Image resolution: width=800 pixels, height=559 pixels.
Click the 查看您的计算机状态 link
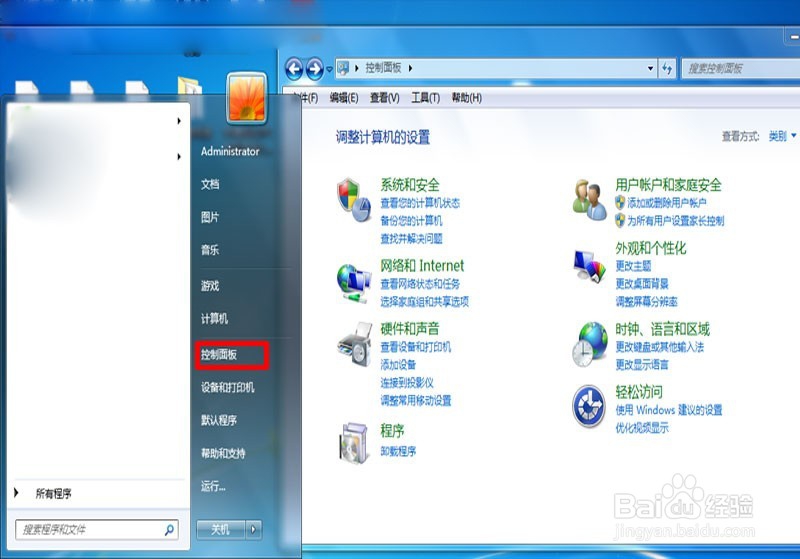tap(420, 203)
